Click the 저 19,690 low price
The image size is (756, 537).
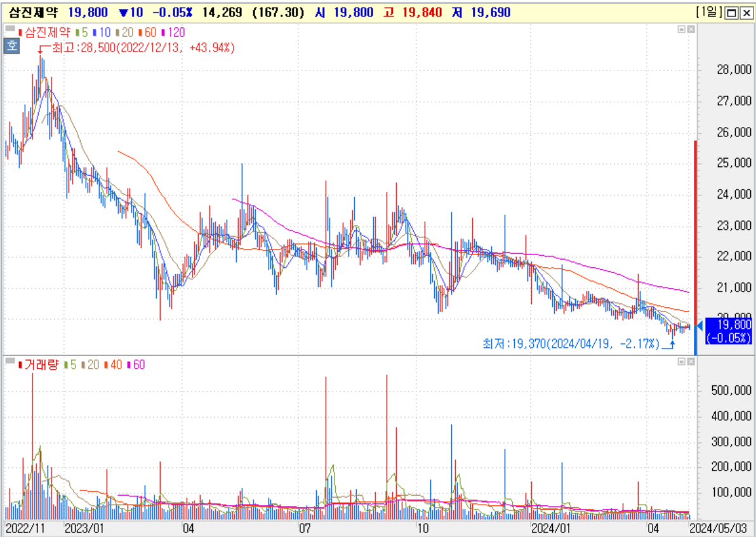[x=481, y=13]
